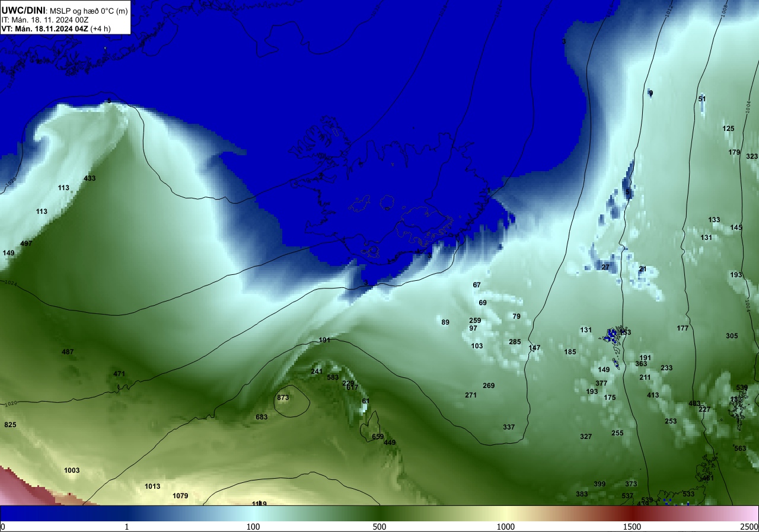
Task: Click the map value '373'
Action: click(631, 484)
